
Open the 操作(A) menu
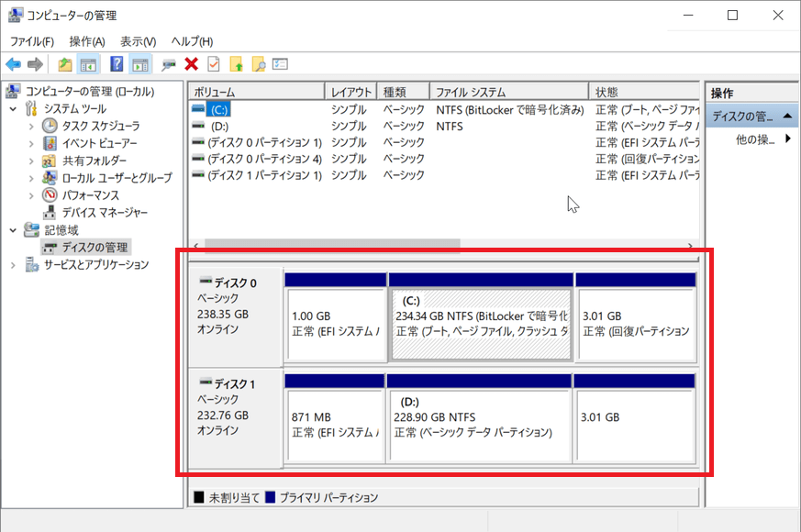click(x=87, y=41)
